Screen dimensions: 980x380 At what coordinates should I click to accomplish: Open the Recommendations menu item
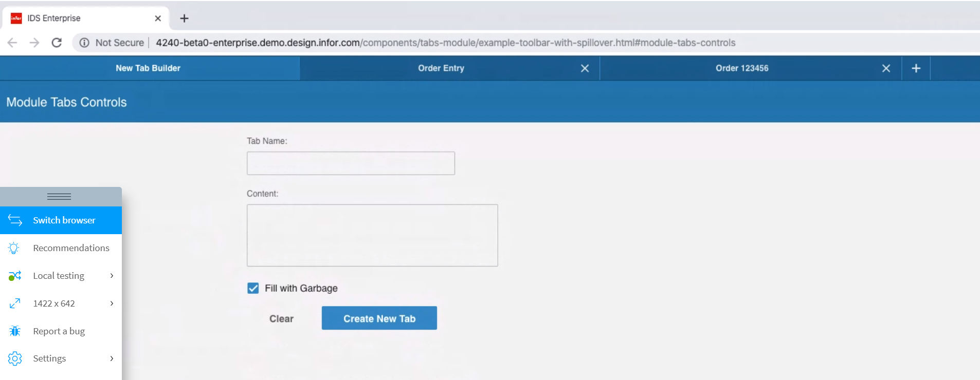click(61, 248)
